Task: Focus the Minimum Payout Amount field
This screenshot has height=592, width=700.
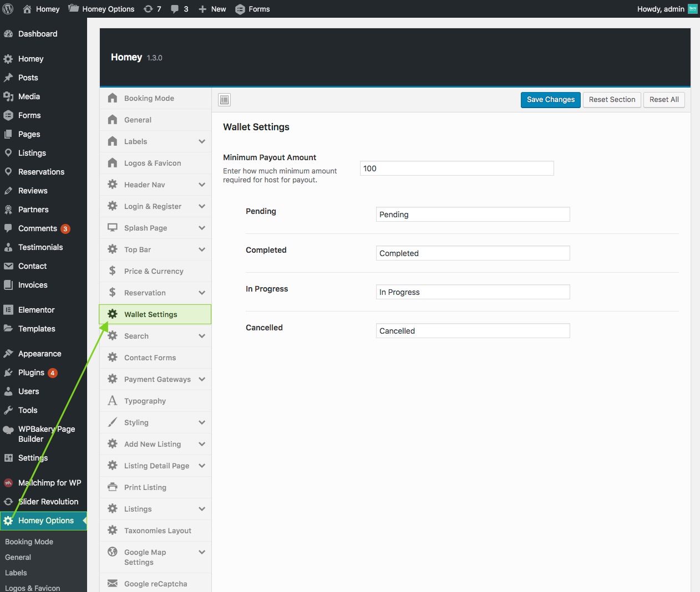Action: tap(457, 169)
